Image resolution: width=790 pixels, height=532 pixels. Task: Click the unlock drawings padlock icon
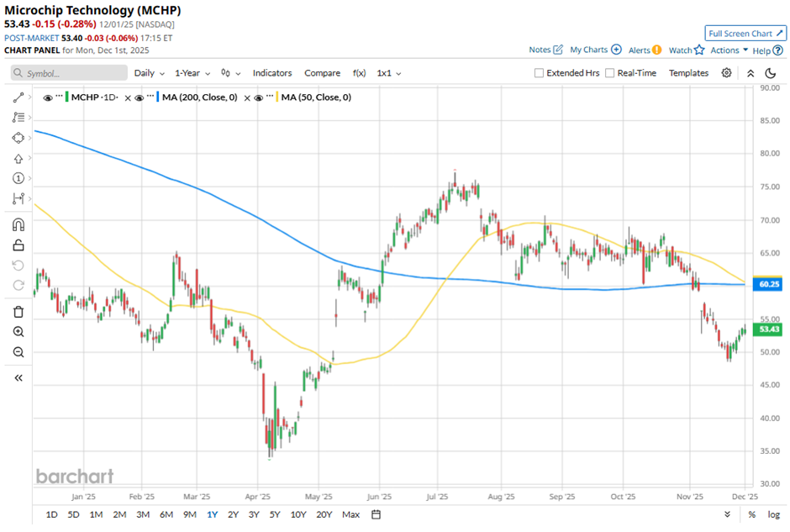18,245
